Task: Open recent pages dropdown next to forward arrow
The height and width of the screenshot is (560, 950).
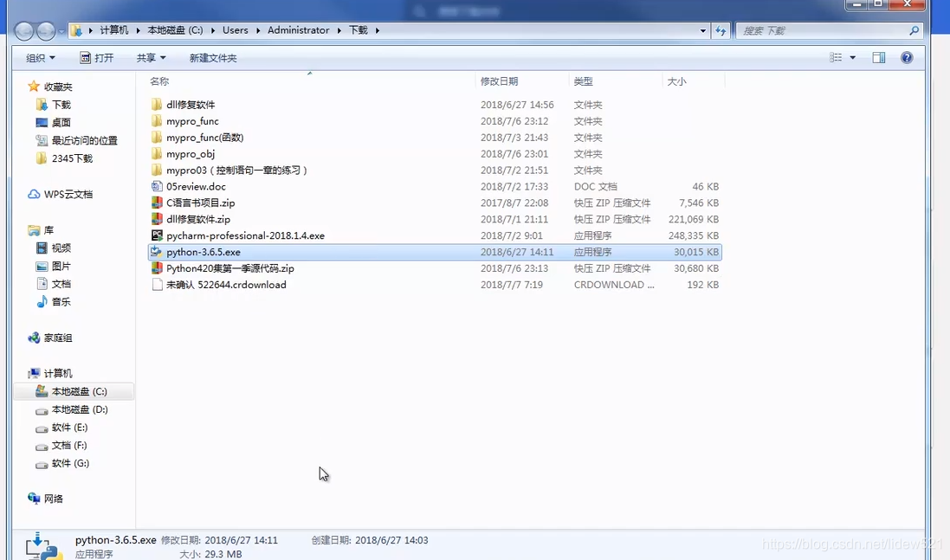Action: tap(61, 31)
